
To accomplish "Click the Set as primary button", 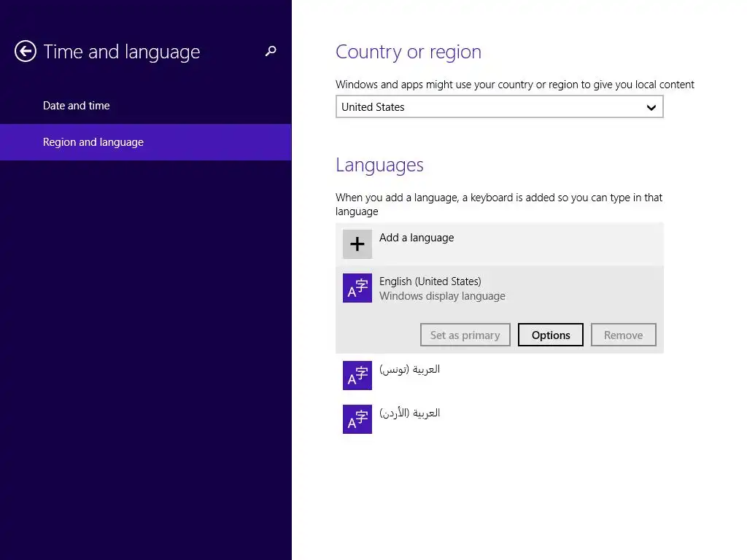I will [465, 335].
